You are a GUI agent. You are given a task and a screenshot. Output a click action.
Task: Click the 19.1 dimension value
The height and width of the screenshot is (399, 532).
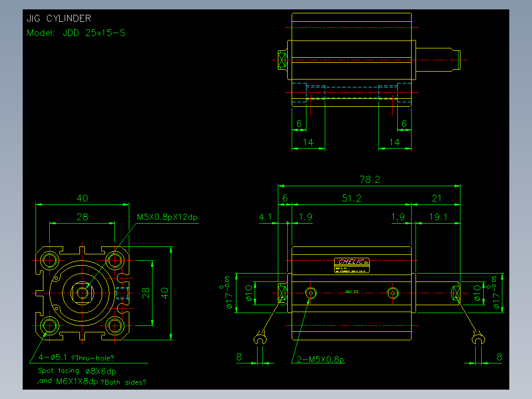[438, 217]
